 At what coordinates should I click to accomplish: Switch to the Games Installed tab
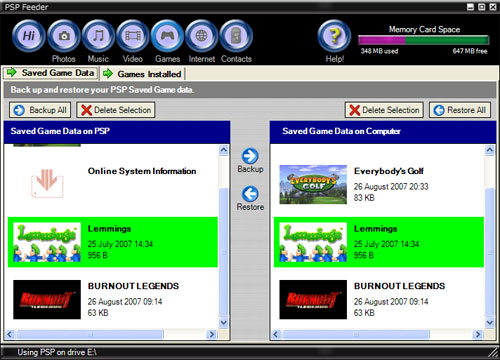(143, 74)
